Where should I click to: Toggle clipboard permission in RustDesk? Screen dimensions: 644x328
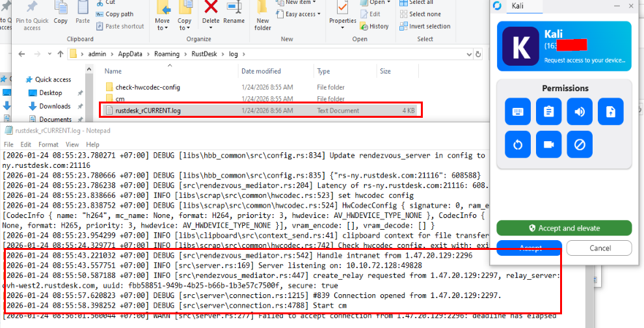click(x=549, y=111)
